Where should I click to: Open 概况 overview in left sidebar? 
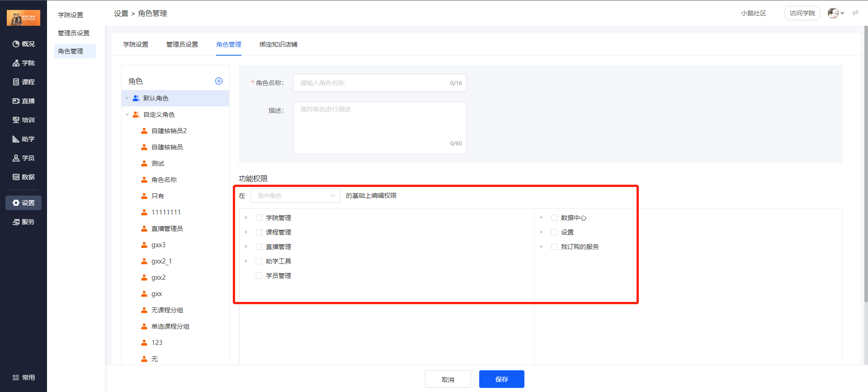pyautogui.click(x=24, y=44)
